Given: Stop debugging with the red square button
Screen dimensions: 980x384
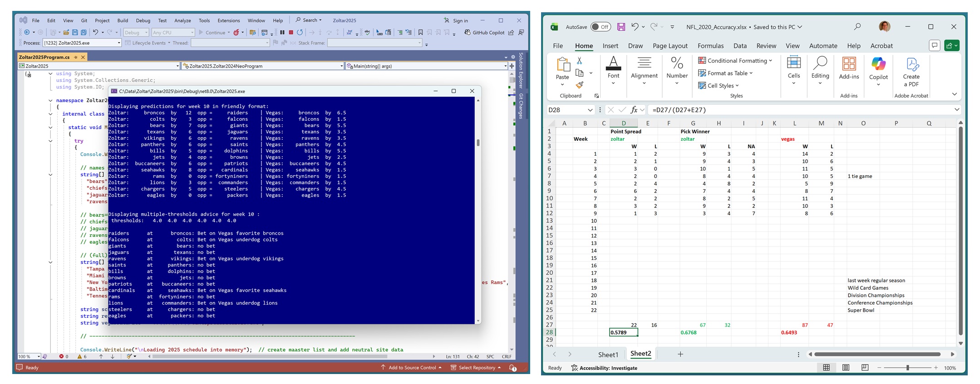Looking at the screenshot, I should [291, 32].
